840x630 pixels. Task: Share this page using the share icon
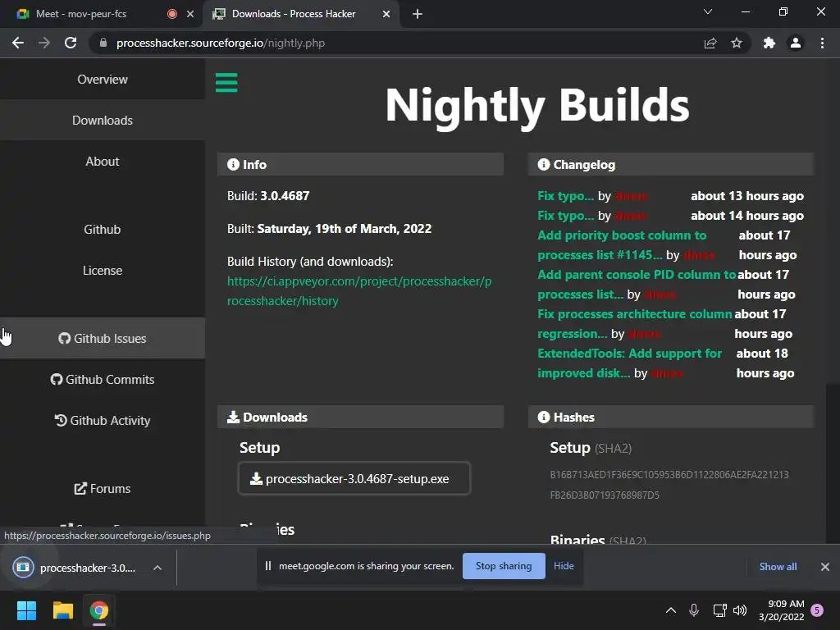tap(710, 43)
